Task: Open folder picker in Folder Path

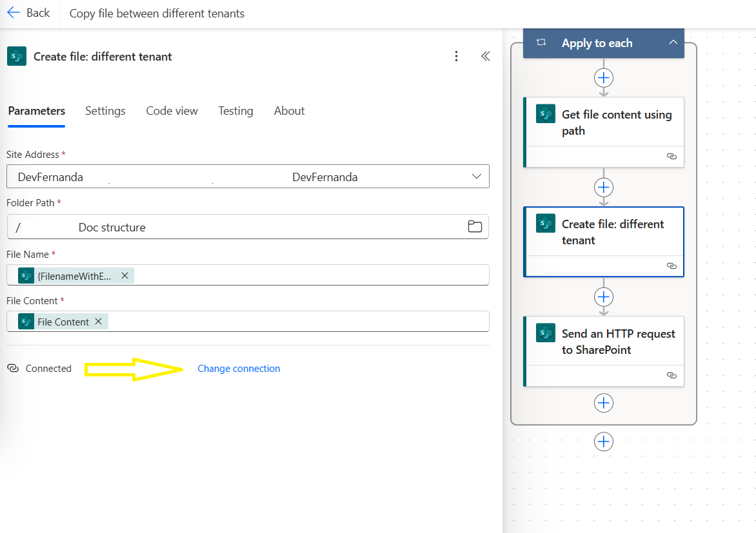Action: click(x=475, y=226)
